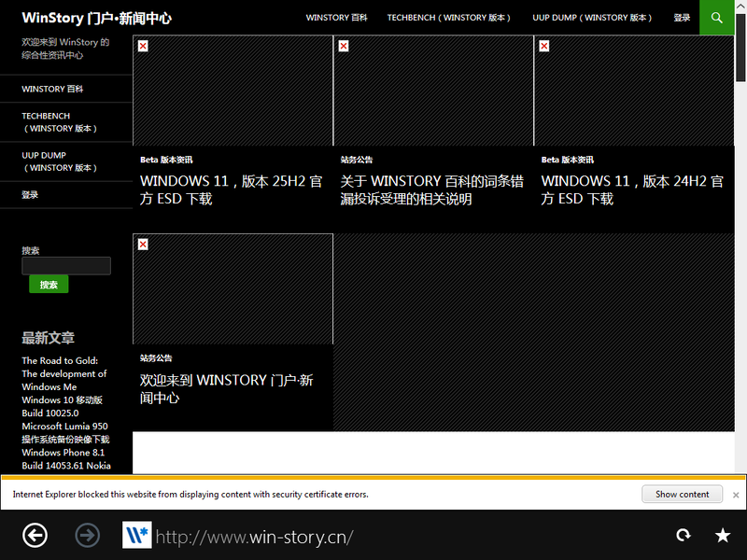Open WINSTORY 百科 in top navigation
This screenshot has width=747, height=560.
point(336,18)
